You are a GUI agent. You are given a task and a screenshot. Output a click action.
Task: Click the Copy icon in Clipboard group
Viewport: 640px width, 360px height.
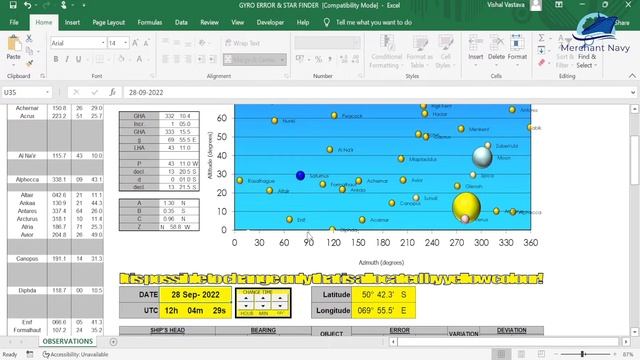coord(29,51)
